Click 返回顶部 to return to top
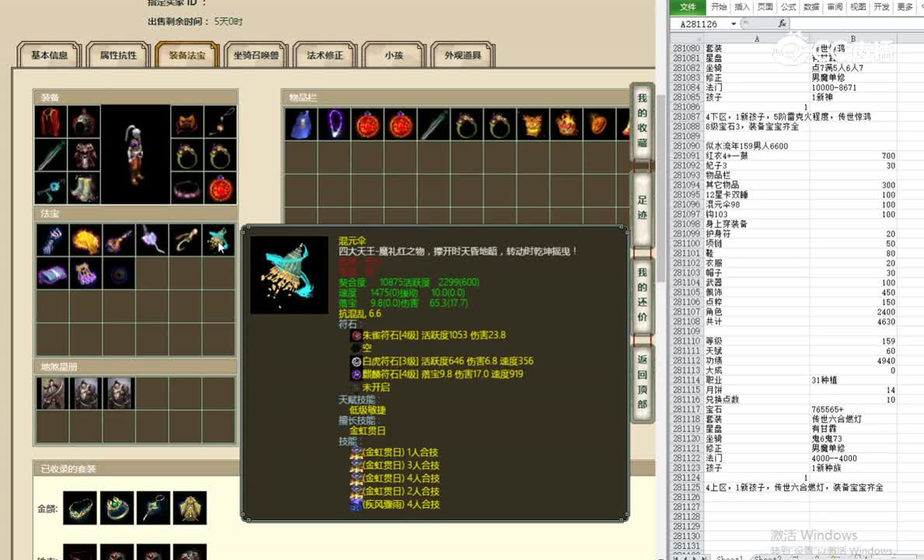924x560 pixels. [x=642, y=382]
